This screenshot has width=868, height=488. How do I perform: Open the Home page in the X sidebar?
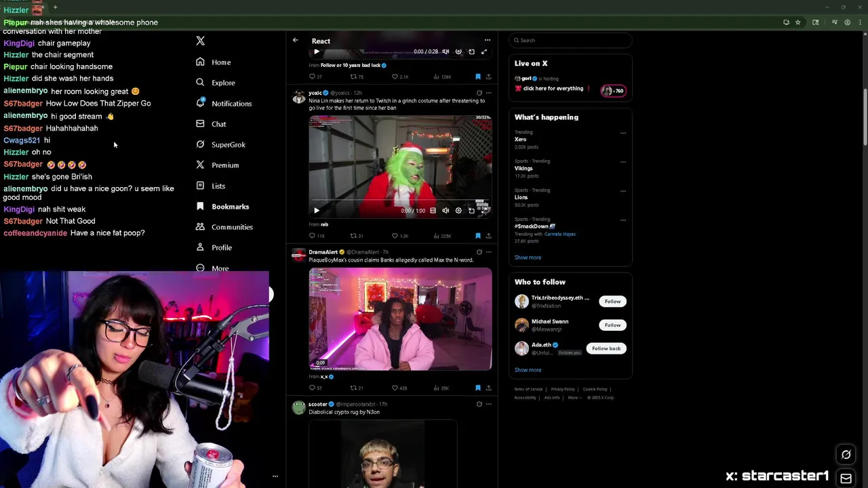[x=213, y=62]
